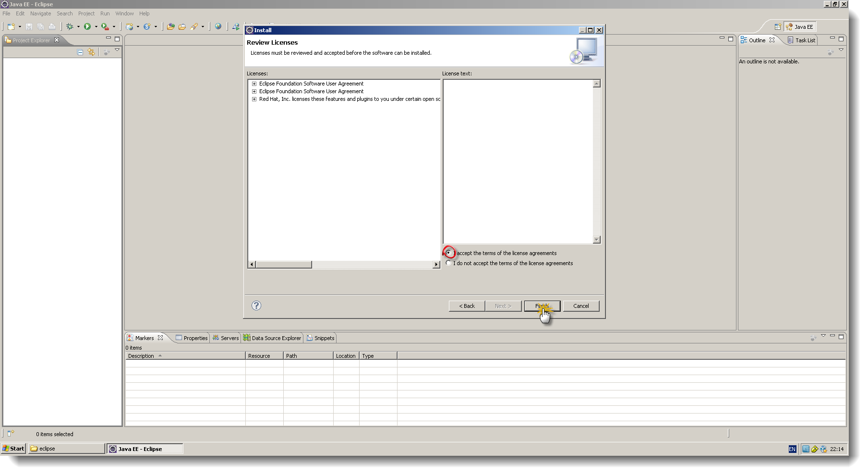
Task: Expand the Red Hat licenses tree entry
Action: (254, 99)
